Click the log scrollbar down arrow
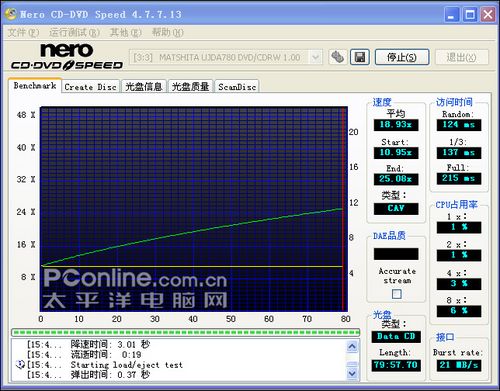Image resolution: width=500 pixels, height=391 pixels. 352,374
